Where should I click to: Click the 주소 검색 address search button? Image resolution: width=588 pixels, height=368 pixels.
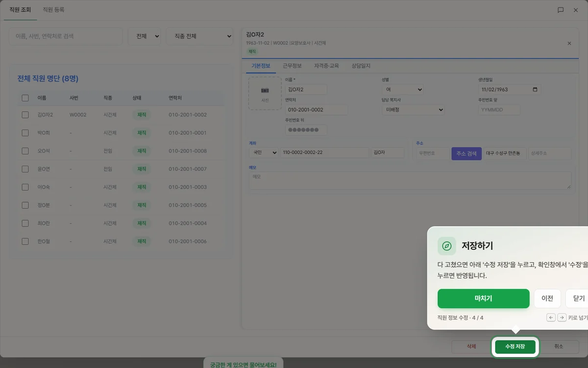[x=466, y=154]
